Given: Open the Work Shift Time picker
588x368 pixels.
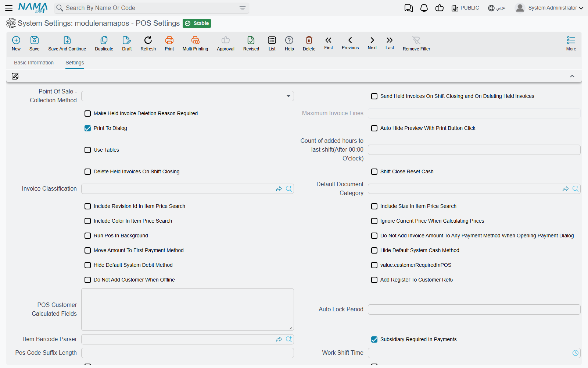Looking at the screenshot, I should pyautogui.click(x=576, y=353).
